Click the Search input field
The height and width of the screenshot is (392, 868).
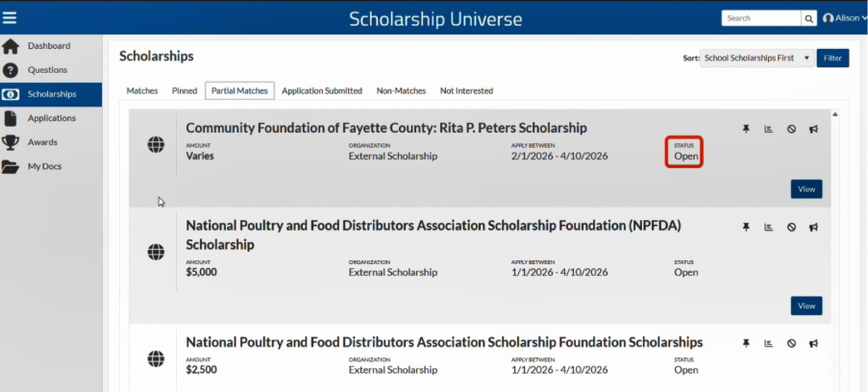coord(761,18)
